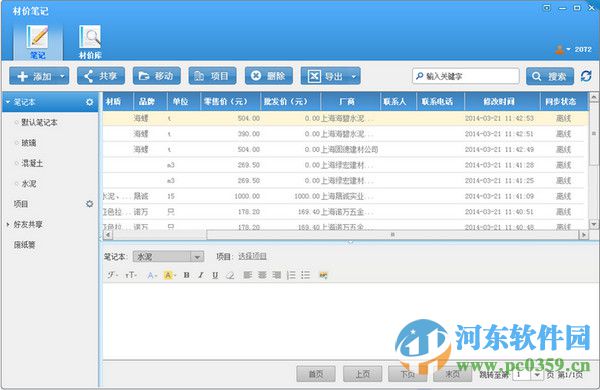Insert a bulleted list
Image resolution: width=600 pixels, height=390 pixels.
[305, 275]
